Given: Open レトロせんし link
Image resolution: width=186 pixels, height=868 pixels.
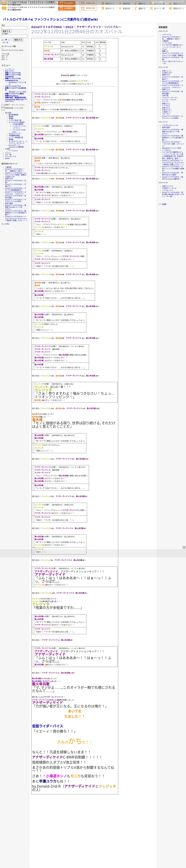Looking at the screenshot, I should pos(167,150).
